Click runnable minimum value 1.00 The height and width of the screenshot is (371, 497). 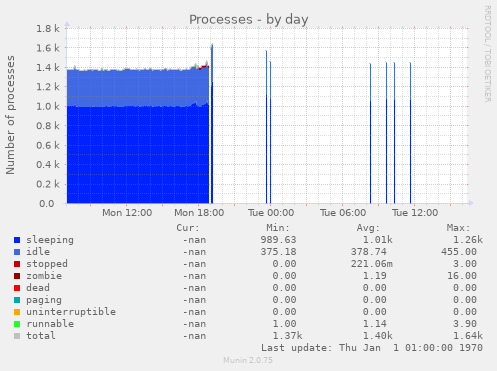[284, 324]
